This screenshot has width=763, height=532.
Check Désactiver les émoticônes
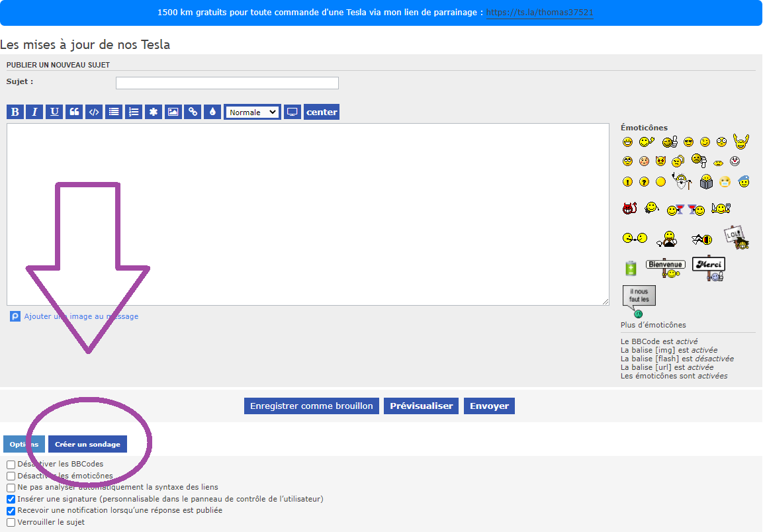click(x=11, y=476)
